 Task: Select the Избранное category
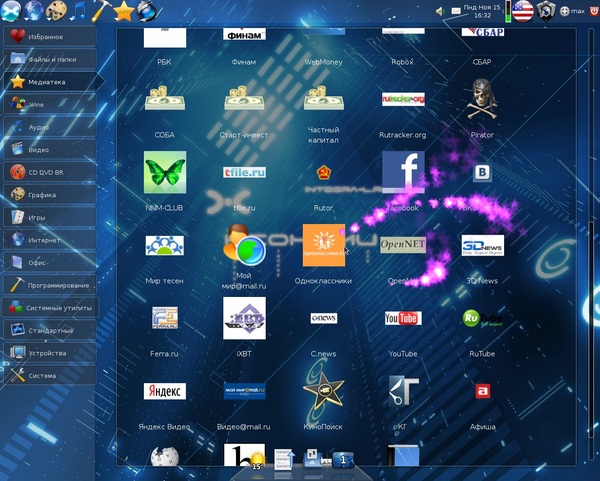click(50, 36)
